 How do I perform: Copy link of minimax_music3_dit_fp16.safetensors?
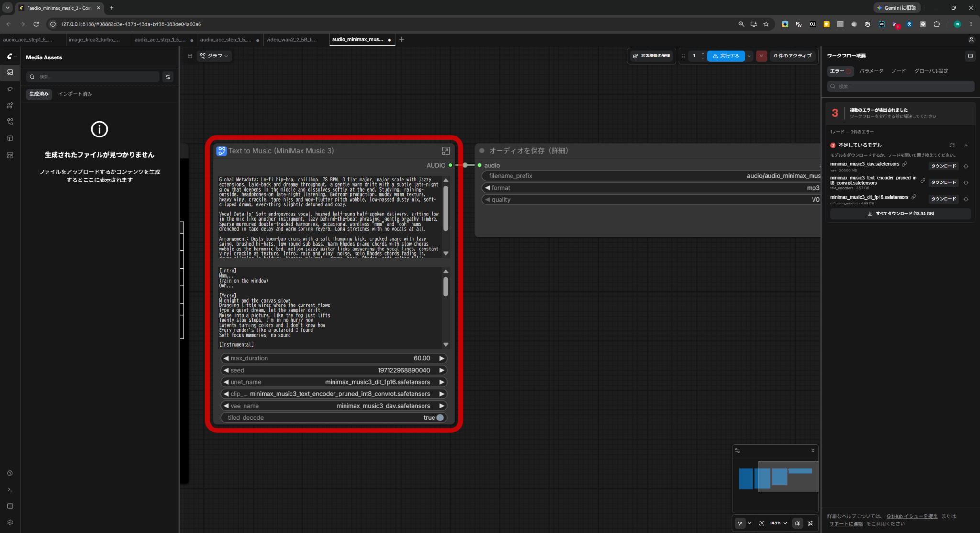913,197
